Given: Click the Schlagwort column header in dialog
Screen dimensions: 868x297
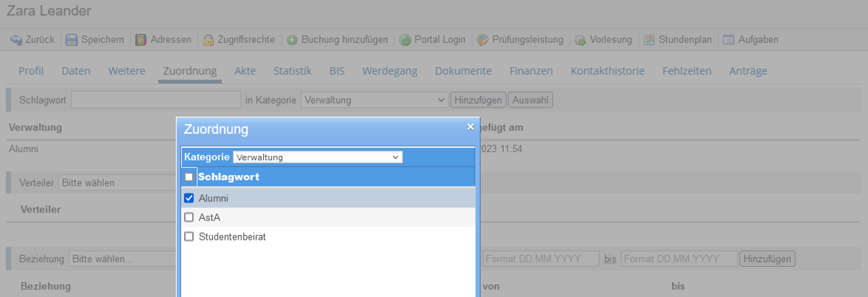Looking at the screenshot, I should [x=230, y=177].
